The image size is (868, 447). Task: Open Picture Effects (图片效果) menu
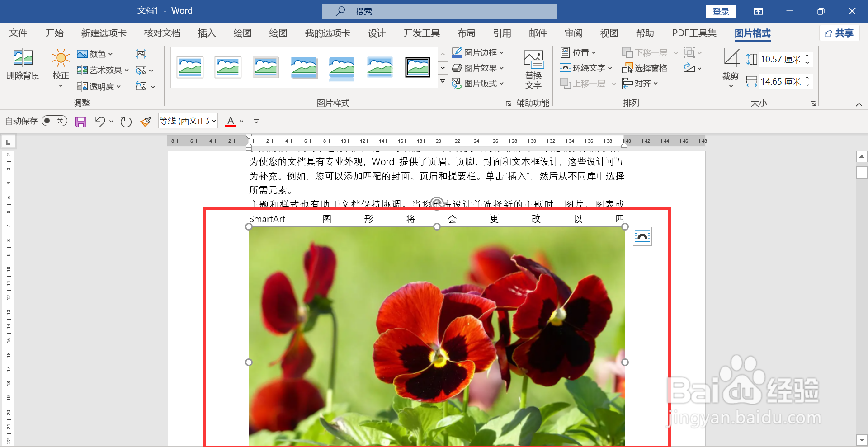(478, 68)
